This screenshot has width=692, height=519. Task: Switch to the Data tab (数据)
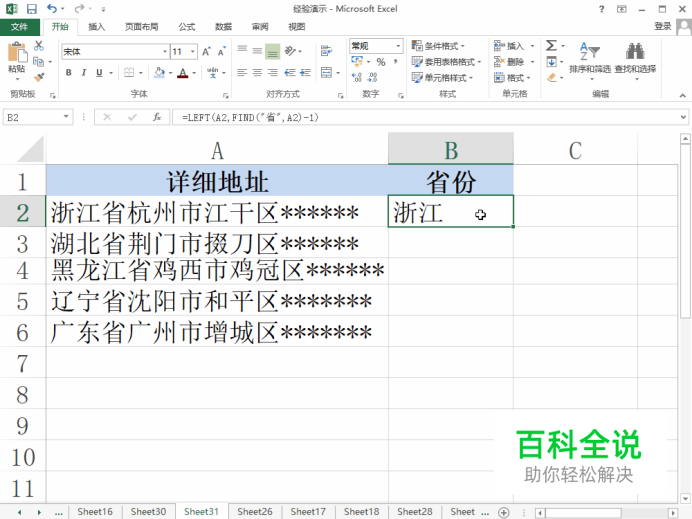click(x=223, y=27)
